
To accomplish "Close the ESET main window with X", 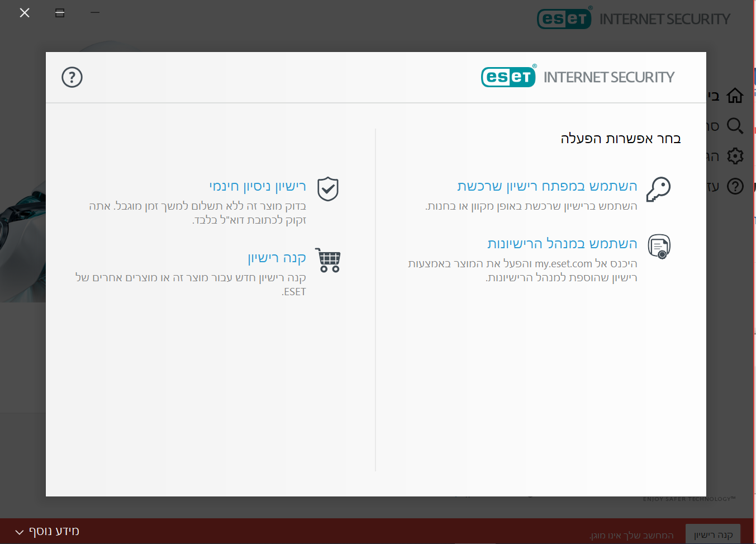I will [x=25, y=12].
